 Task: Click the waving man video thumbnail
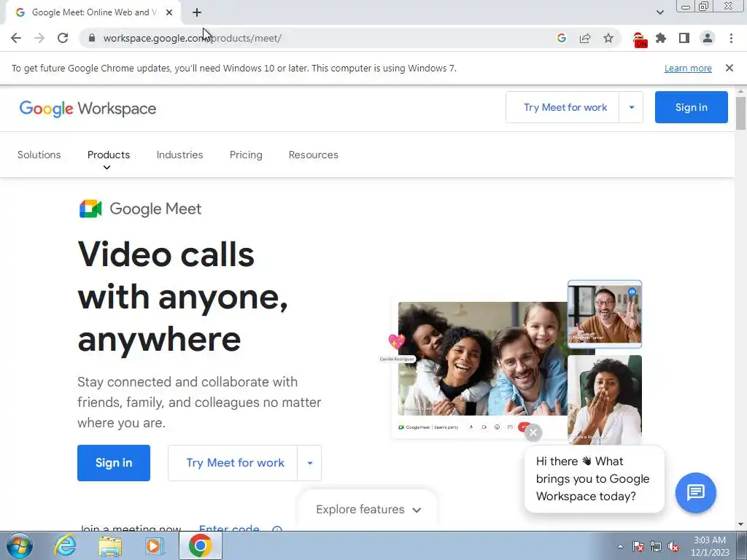coord(605,314)
